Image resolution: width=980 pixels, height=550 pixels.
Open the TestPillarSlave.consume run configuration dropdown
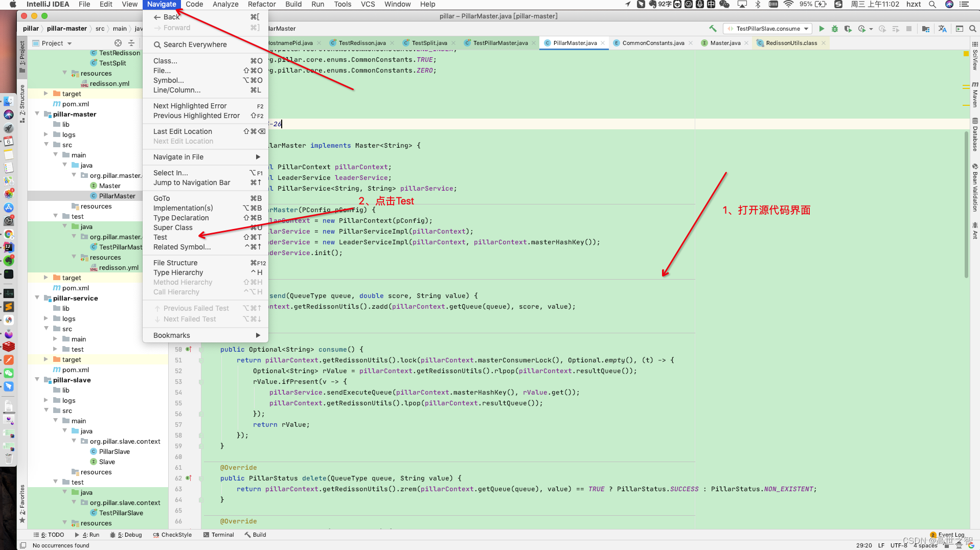[768, 29]
